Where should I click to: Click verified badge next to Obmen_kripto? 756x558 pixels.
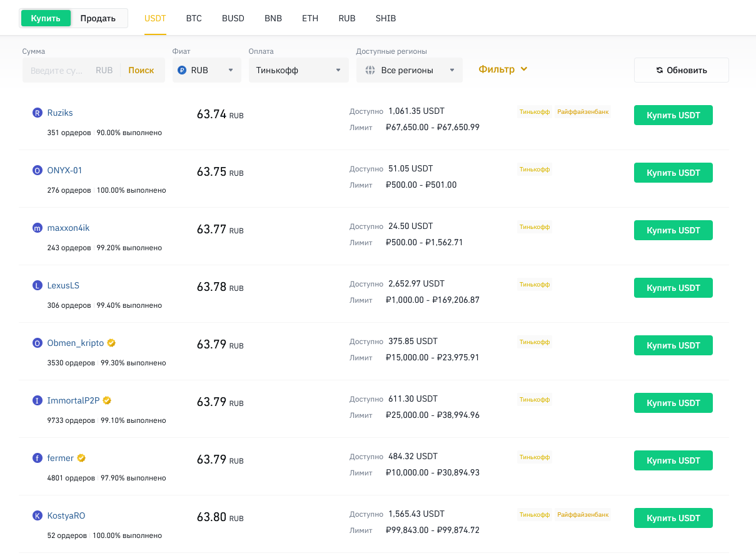tap(111, 343)
